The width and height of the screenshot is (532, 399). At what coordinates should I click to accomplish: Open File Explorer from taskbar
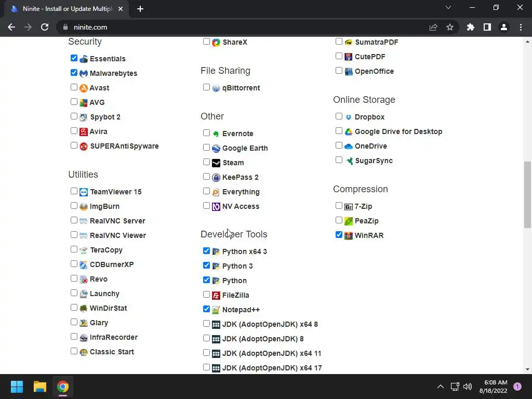point(39,387)
